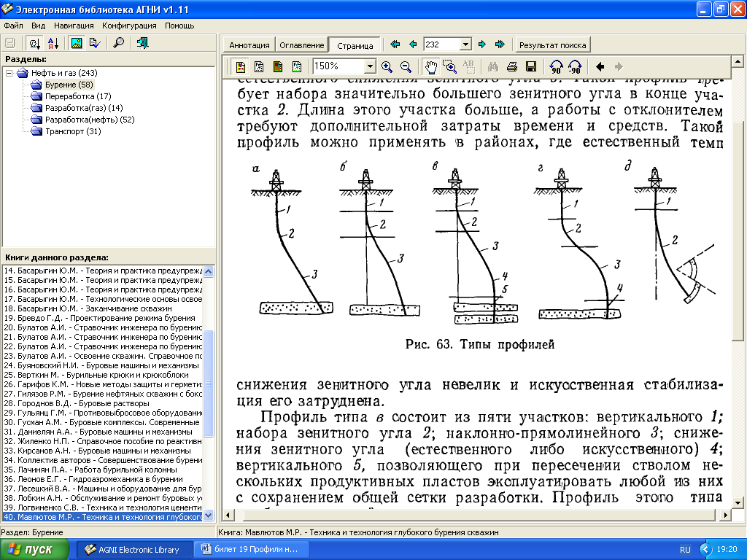747x560 pixels.
Task: Switch to the Оглавление tab
Action: tap(301, 45)
